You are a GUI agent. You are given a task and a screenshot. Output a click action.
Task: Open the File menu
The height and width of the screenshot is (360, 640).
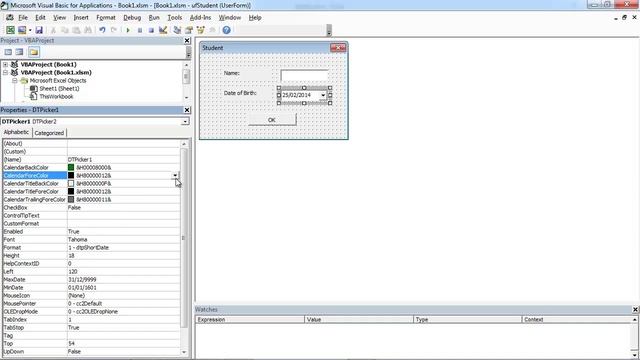[x=23, y=18]
